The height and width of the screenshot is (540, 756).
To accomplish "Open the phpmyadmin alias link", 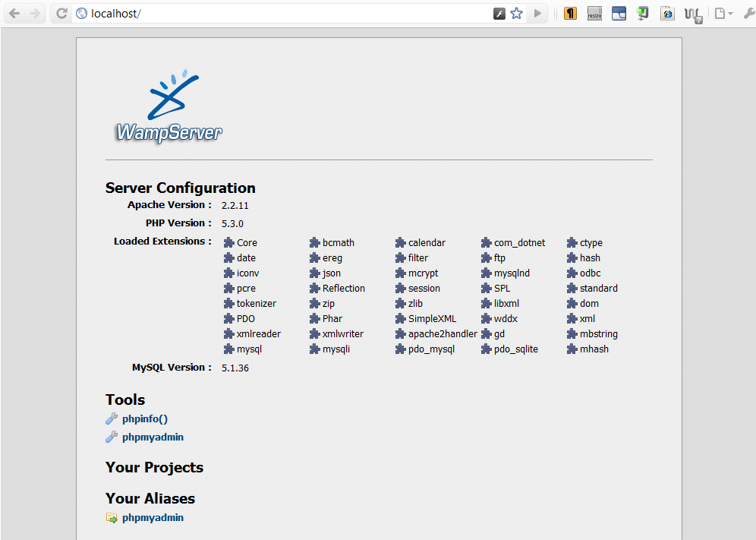I will (153, 518).
